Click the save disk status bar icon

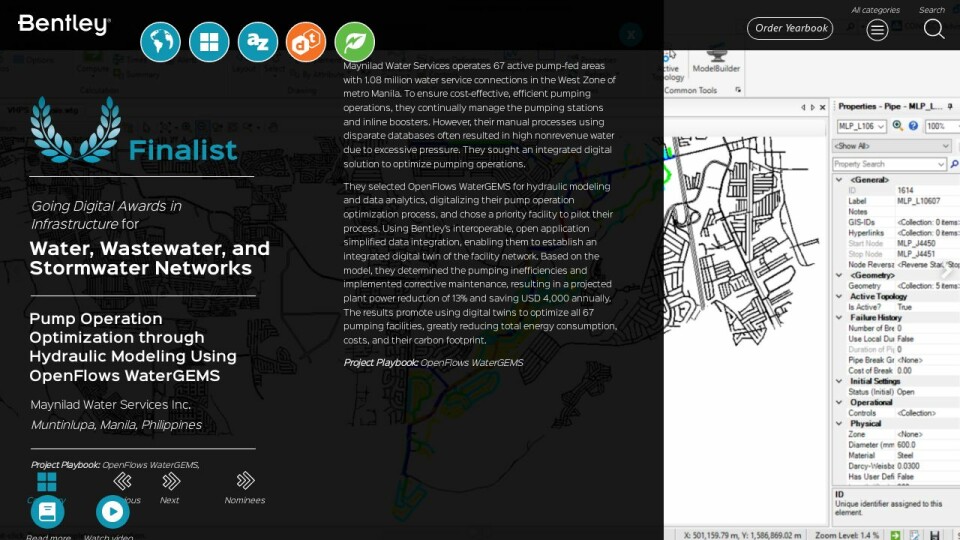pyautogui.click(x=934, y=535)
